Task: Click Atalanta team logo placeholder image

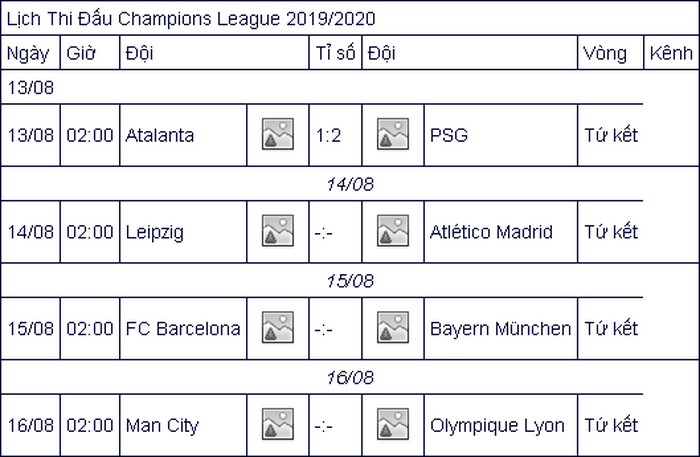Action: (x=278, y=134)
